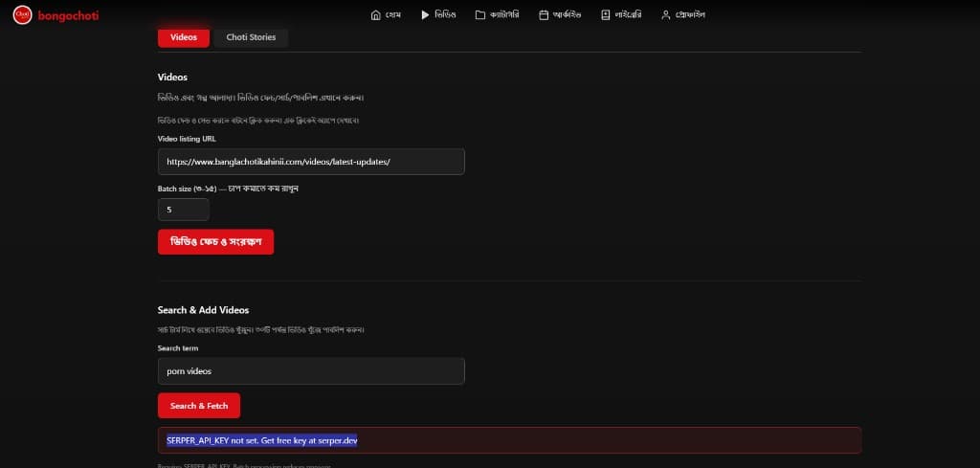Image resolution: width=980 pixels, height=468 pixels.
Task: Click the folder icon in navbar
Action: tap(479, 15)
